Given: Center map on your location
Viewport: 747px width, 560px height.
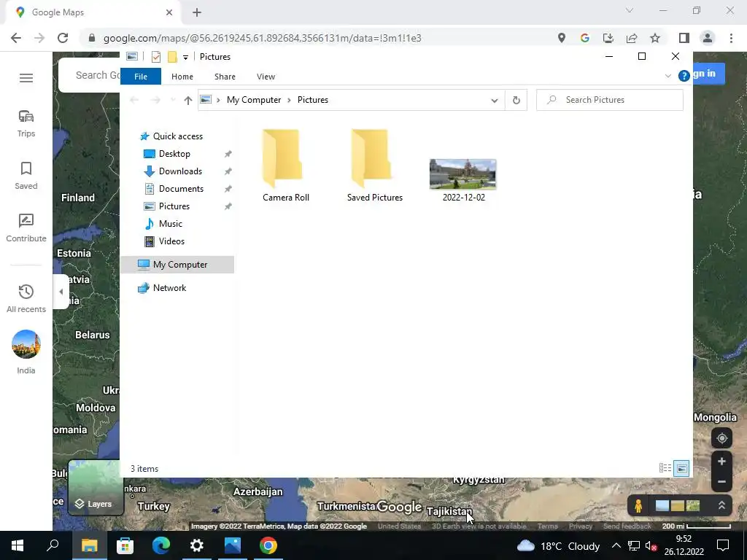Looking at the screenshot, I should click(x=721, y=438).
